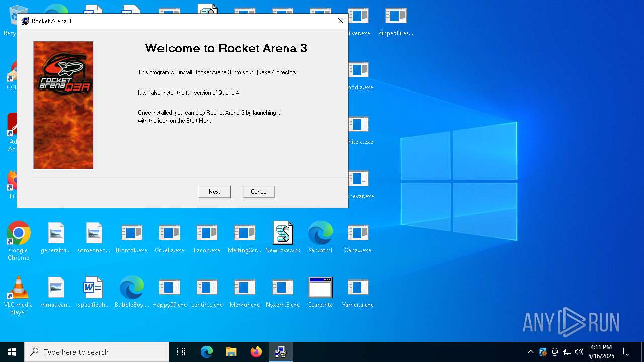Launch Firefox from taskbar

pyautogui.click(x=256, y=352)
